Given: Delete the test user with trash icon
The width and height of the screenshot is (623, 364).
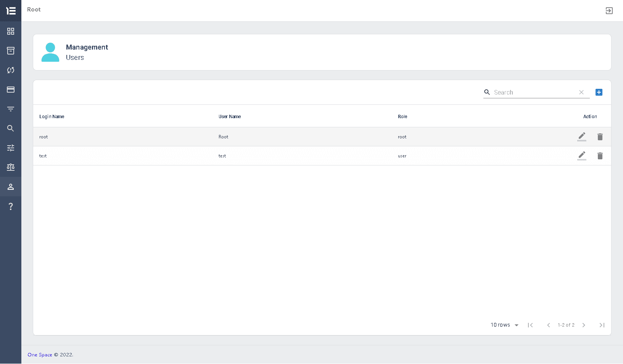Looking at the screenshot, I should click(600, 156).
